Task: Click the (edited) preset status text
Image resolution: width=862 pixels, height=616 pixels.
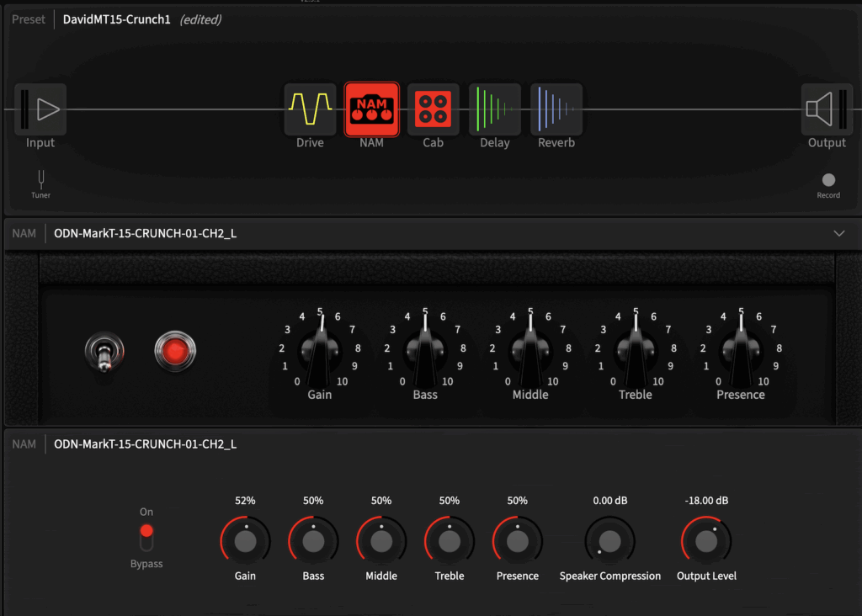Action: point(200,20)
